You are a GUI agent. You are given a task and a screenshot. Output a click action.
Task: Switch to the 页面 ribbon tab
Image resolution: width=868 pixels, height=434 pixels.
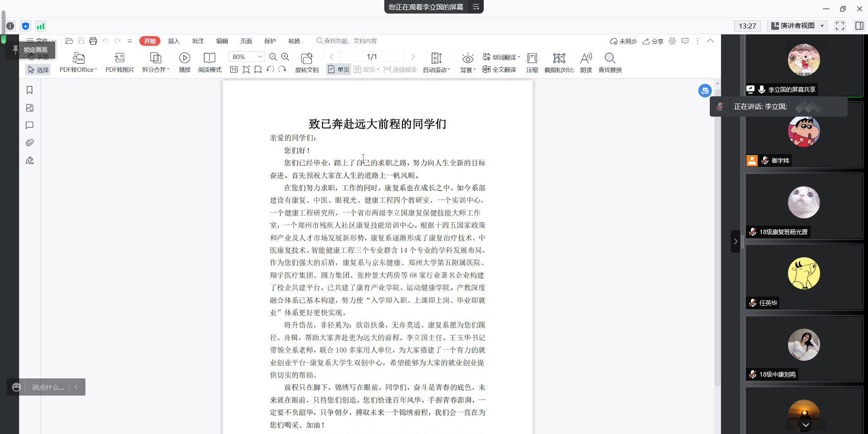coord(246,41)
